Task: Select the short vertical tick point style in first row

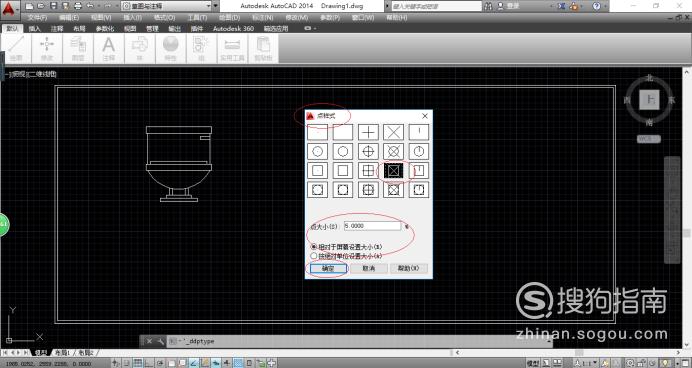Action: click(x=418, y=132)
